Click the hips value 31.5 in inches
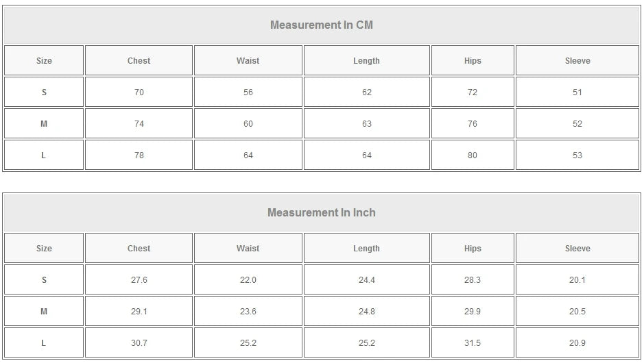 pos(473,343)
